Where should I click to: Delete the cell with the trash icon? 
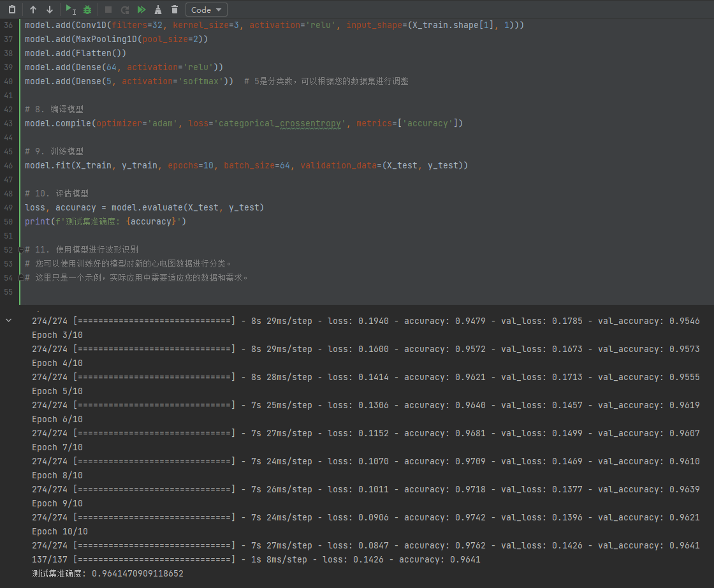175,10
